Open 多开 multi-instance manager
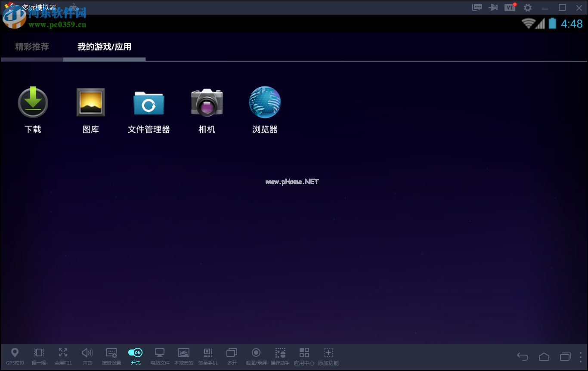Screen dimensions: 588x371 [x=232, y=356]
